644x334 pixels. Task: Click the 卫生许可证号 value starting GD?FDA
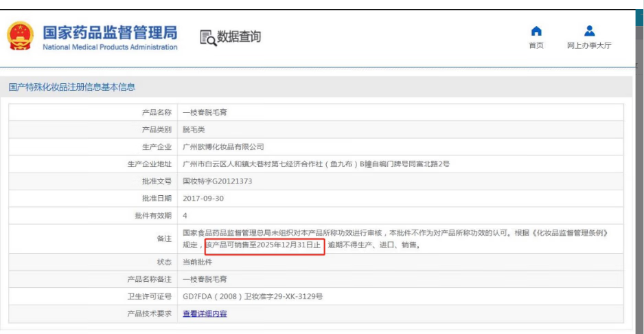point(253,297)
